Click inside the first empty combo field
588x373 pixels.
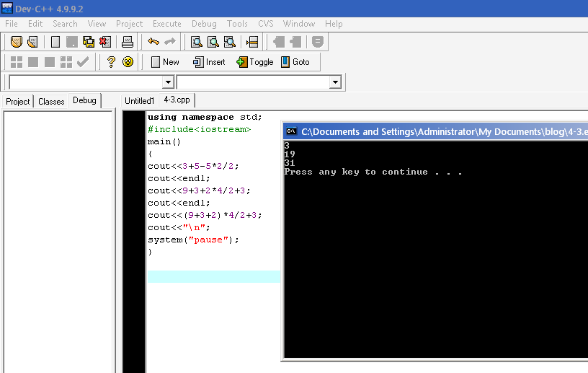click(x=86, y=82)
